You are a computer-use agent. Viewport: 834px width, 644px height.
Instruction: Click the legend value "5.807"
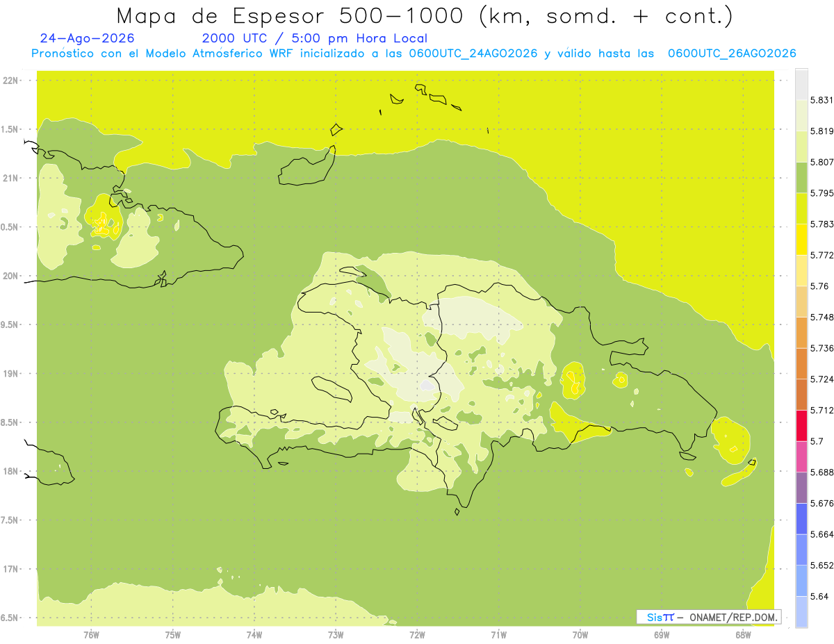pyautogui.click(x=821, y=162)
